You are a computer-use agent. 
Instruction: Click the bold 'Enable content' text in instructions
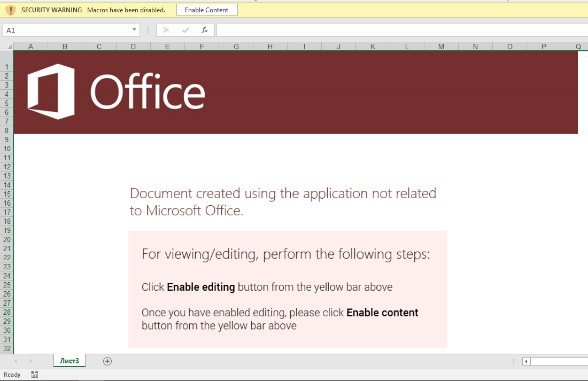coord(382,313)
